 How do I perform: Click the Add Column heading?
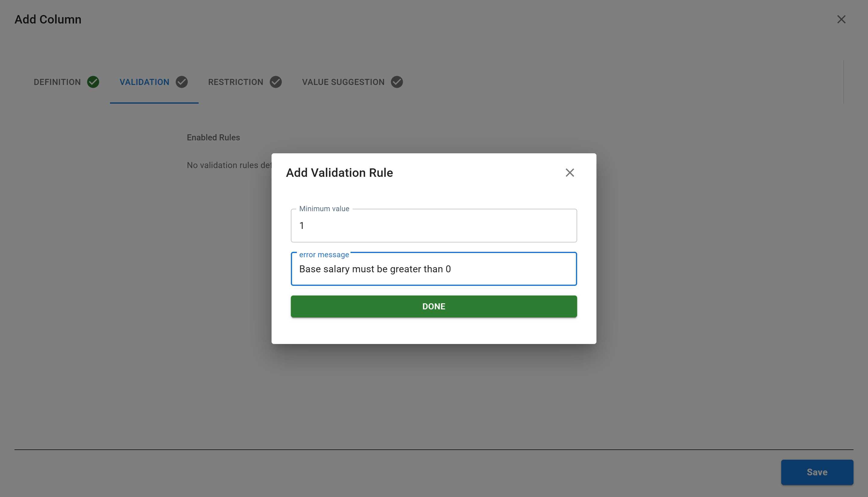[x=48, y=20]
